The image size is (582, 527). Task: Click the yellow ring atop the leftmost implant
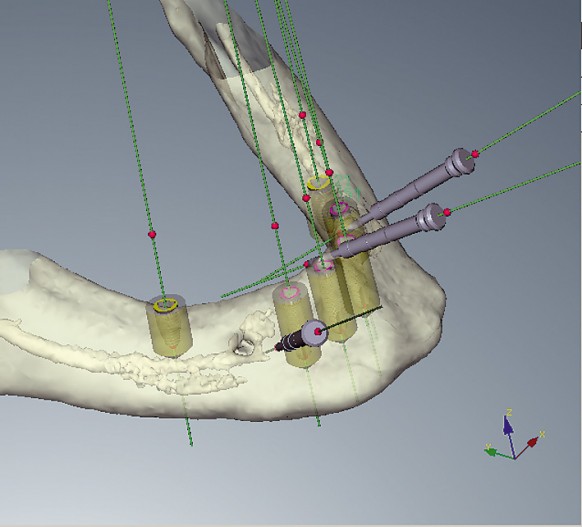tap(166, 305)
